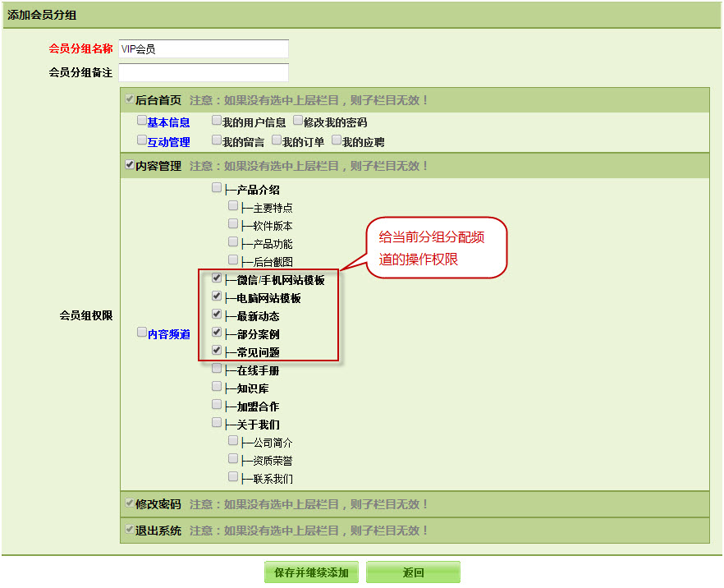Check the 我的用户信息 checkbox
This screenshot has height=588, width=724.
pyautogui.click(x=217, y=121)
